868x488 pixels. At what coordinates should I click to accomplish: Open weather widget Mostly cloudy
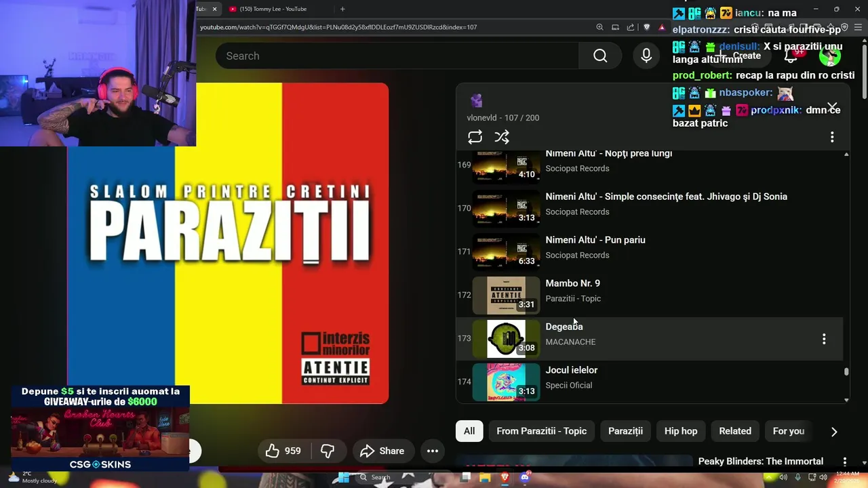point(33,478)
